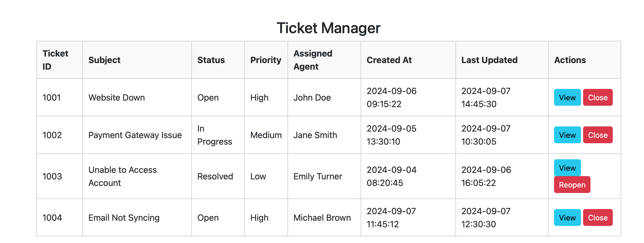Click the Ticket ID column header
The height and width of the screenshot is (243, 644).
(55, 60)
